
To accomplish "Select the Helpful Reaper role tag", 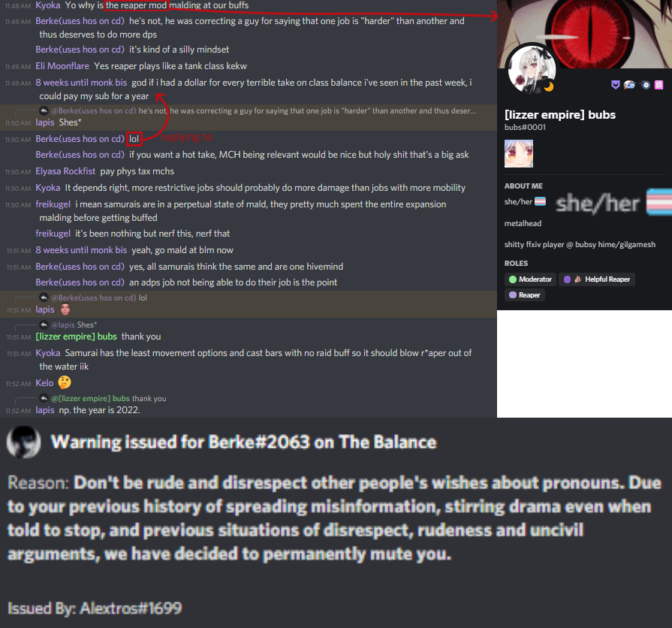I will pyautogui.click(x=597, y=279).
